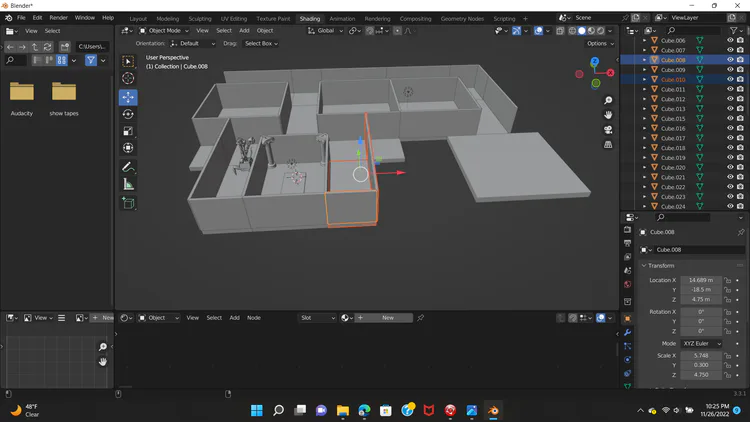Open the File menu
This screenshot has width=750, height=422.
[x=21, y=18]
